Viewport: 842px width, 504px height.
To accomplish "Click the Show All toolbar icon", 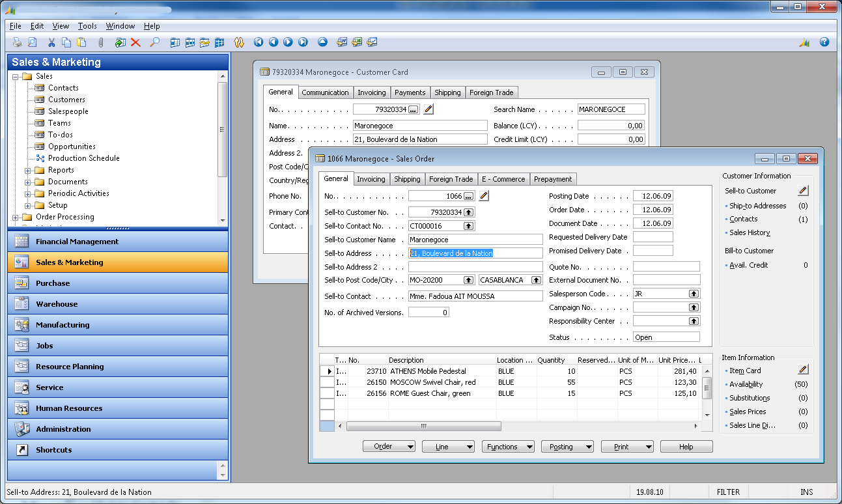I will click(x=219, y=42).
